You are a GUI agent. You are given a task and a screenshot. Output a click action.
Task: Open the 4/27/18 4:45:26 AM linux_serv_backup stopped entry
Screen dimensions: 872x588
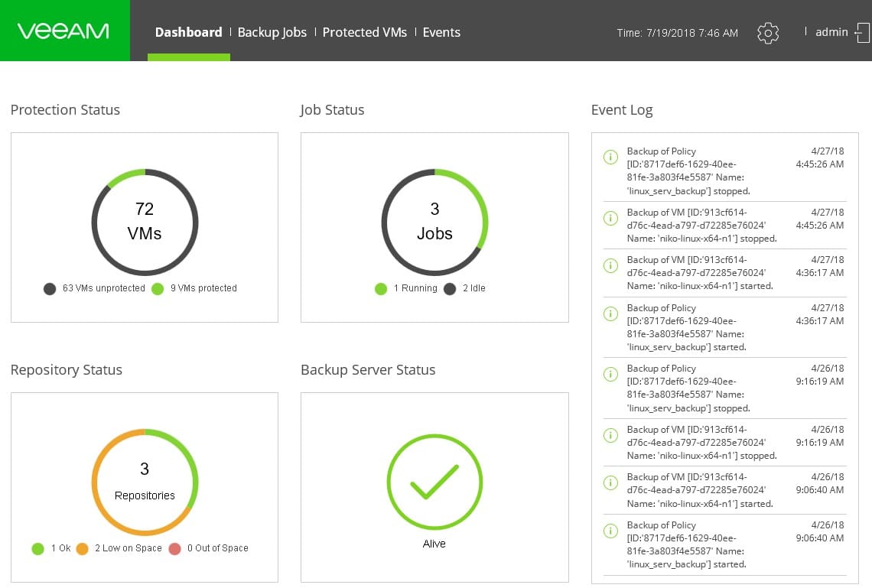point(724,171)
